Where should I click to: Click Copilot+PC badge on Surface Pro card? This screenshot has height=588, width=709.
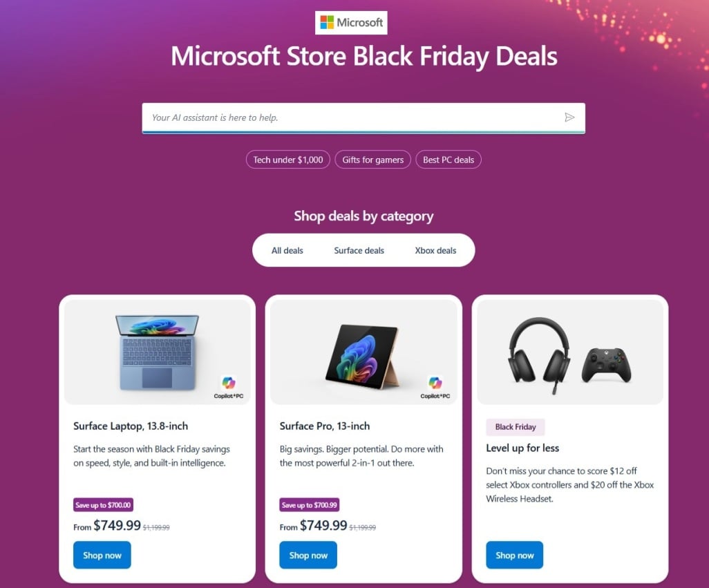[435, 386]
